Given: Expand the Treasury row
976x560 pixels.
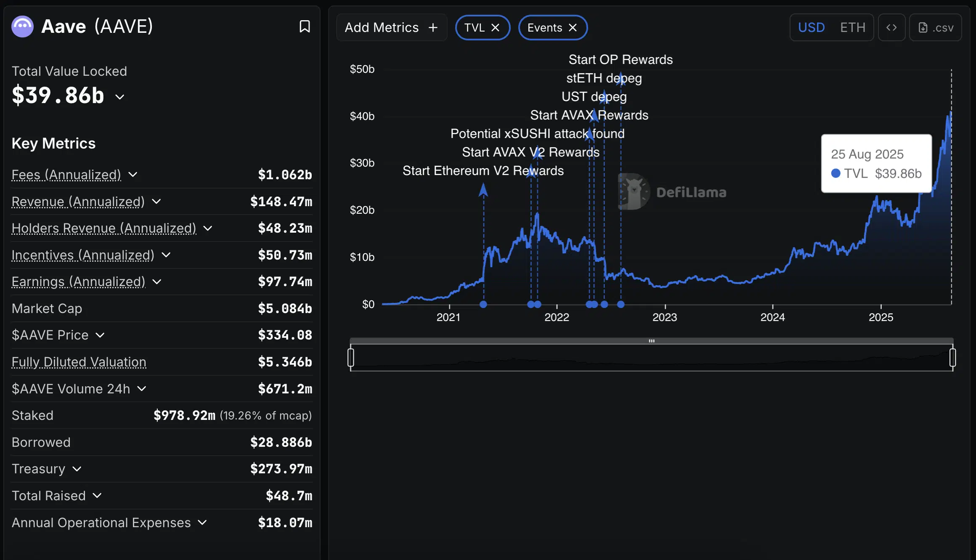Looking at the screenshot, I should pos(77,469).
